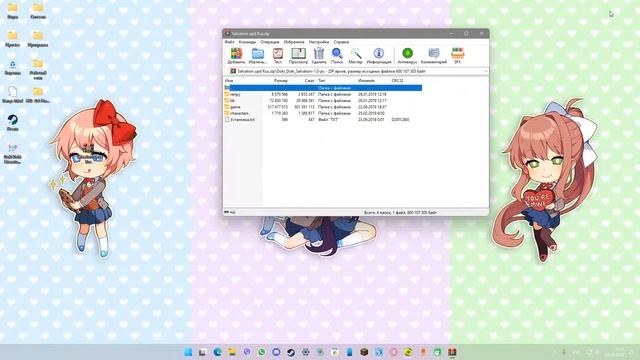Open the Операции menu
This screenshot has height=360, width=640.
click(270, 42)
